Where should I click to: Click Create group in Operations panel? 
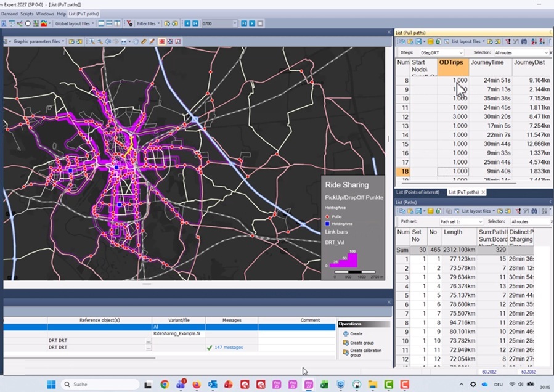pyautogui.click(x=358, y=343)
